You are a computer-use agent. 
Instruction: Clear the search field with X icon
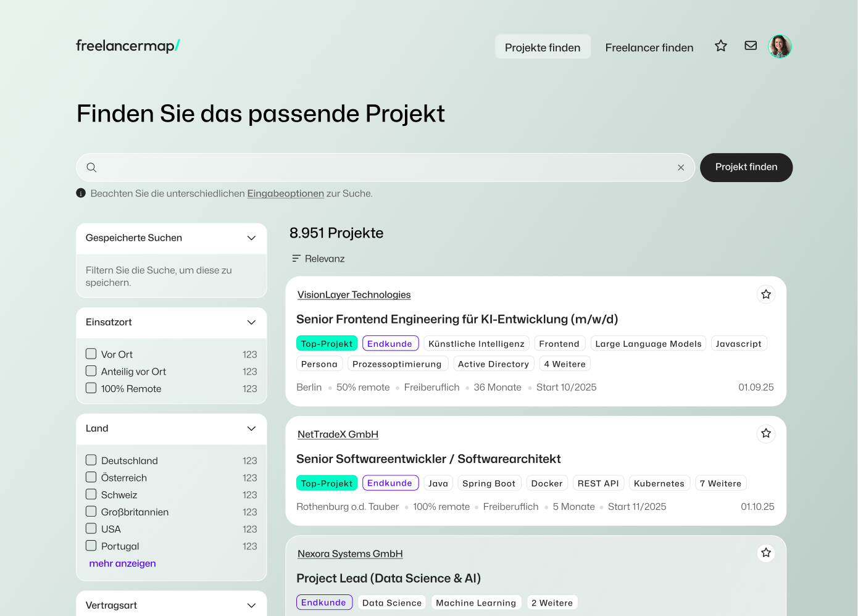pos(681,168)
